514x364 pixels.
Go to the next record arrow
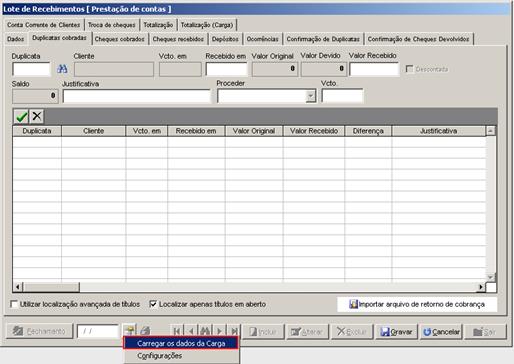click(x=219, y=331)
